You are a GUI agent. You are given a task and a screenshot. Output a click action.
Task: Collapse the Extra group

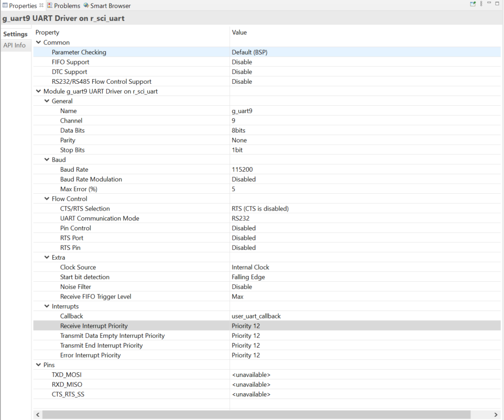(x=47, y=258)
